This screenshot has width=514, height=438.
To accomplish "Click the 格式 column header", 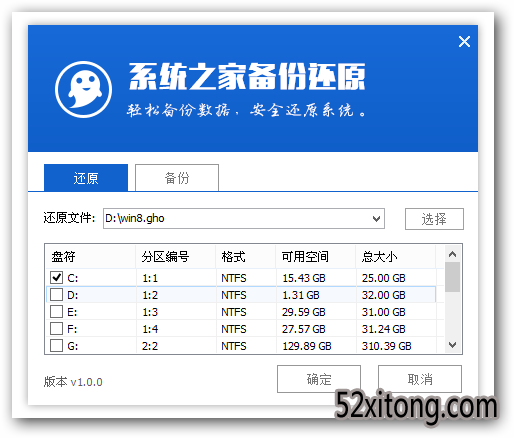I will 246,257.
